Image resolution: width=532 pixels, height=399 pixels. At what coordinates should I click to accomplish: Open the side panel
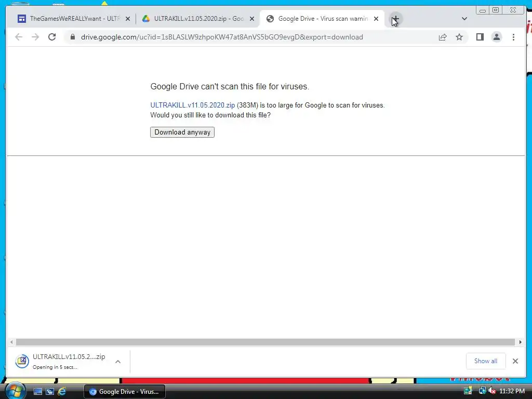click(x=480, y=37)
